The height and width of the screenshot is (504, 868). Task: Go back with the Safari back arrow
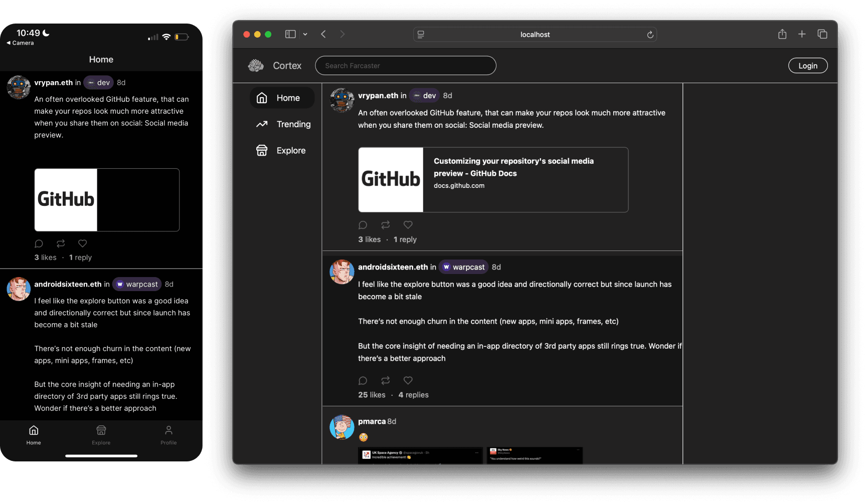323,34
